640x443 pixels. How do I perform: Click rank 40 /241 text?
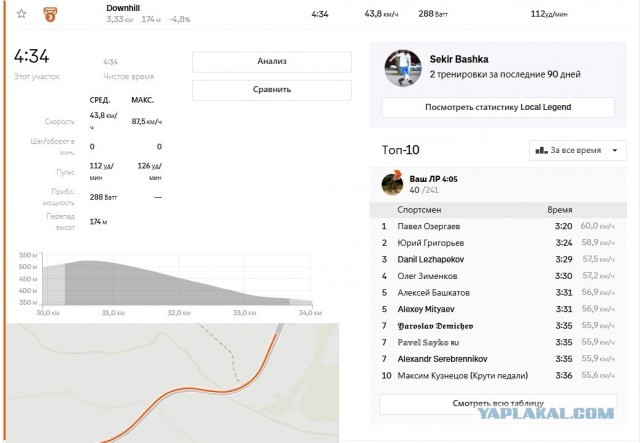[x=424, y=190]
